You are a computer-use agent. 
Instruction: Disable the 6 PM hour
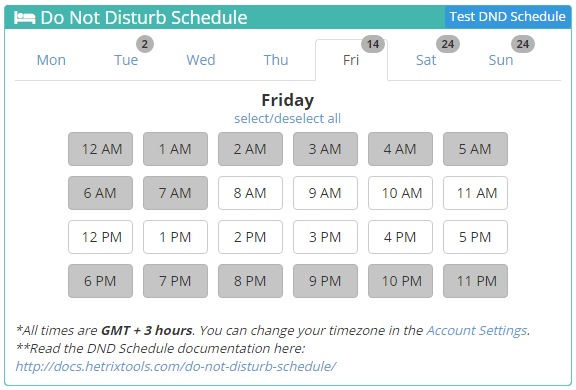click(100, 281)
